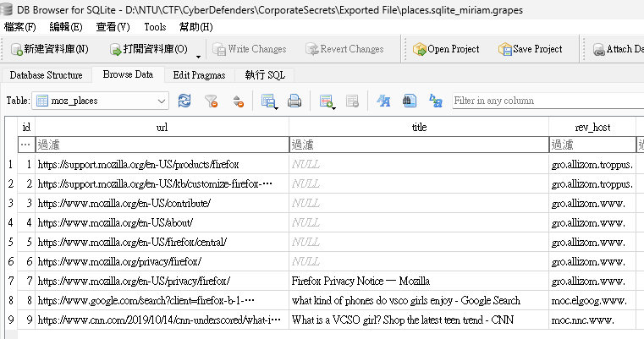Click the insert new record icon
The height and width of the screenshot is (339, 644).
(x=326, y=101)
